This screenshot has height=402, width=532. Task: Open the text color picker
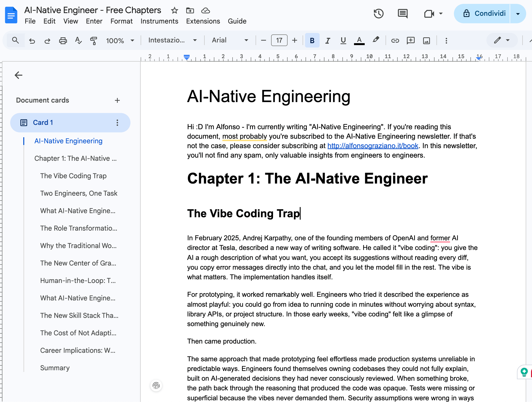pyautogui.click(x=359, y=40)
